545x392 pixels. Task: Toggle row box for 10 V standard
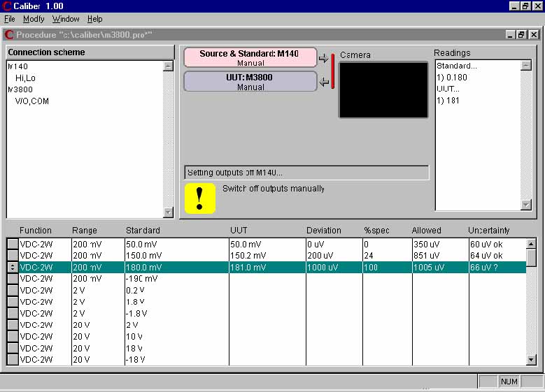pyautogui.click(x=13, y=336)
